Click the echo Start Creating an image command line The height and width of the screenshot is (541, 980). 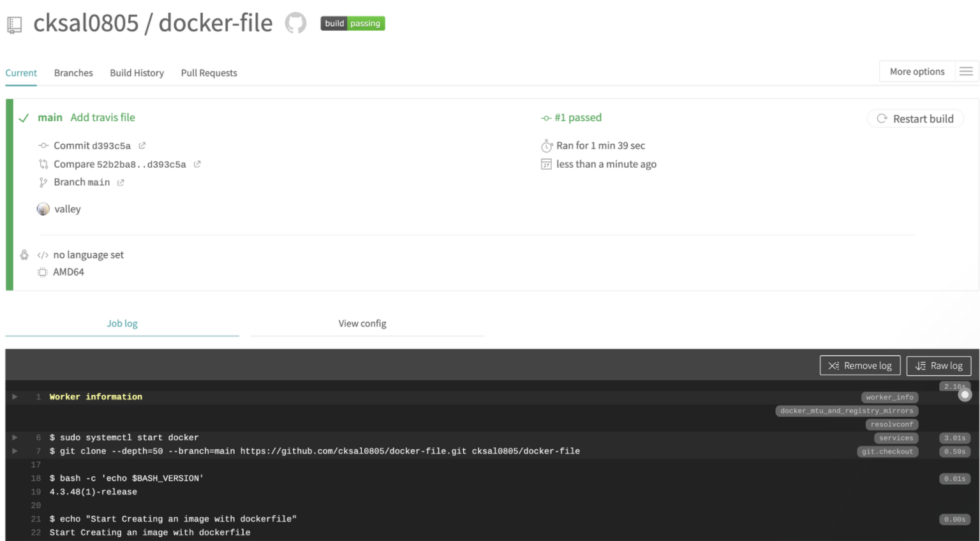click(173, 519)
